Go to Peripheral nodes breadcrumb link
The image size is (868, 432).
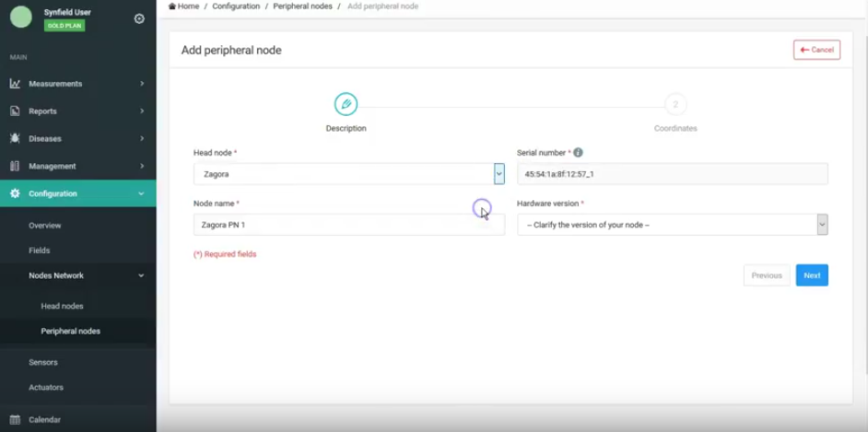click(302, 6)
